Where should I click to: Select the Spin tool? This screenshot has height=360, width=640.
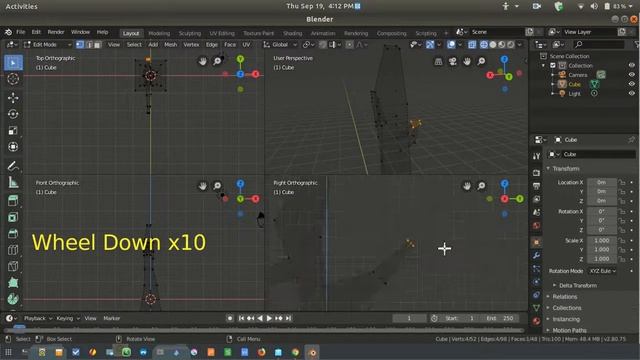click(x=13, y=299)
